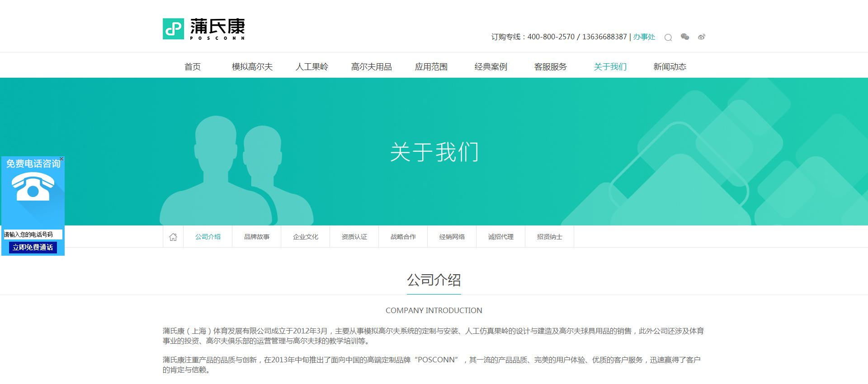Viewport: 868px width, 384px height.
Task: Click the Posconn logo in the header
Action: pyautogui.click(x=203, y=29)
